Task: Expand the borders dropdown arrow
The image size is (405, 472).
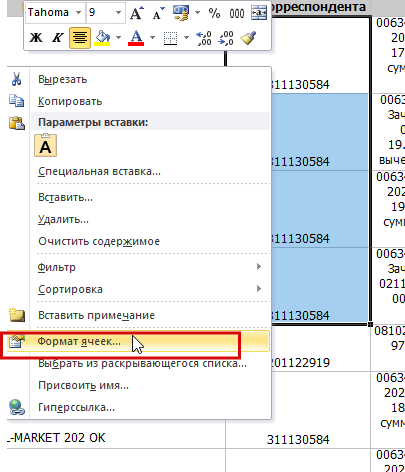Action: (x=186, y=37)
